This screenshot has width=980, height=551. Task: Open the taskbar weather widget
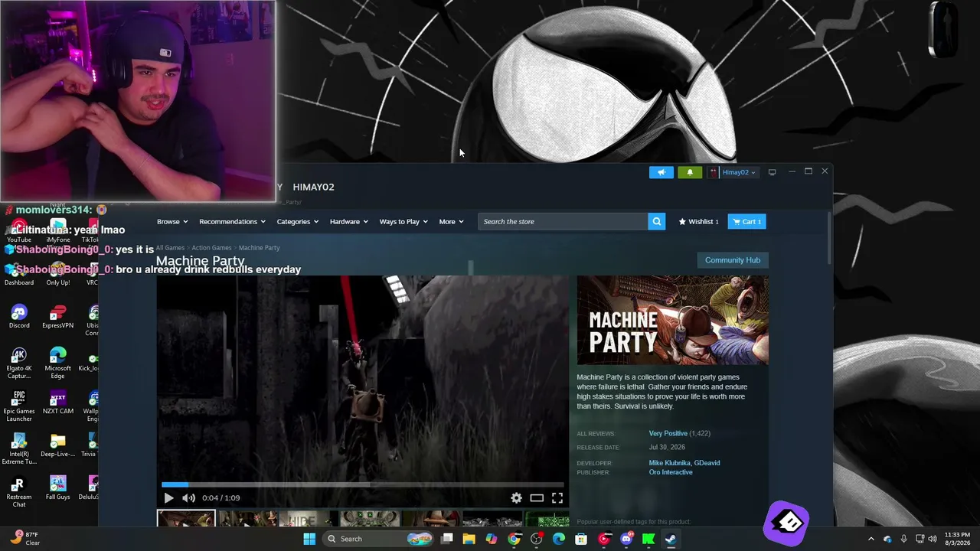pos(24,539)
